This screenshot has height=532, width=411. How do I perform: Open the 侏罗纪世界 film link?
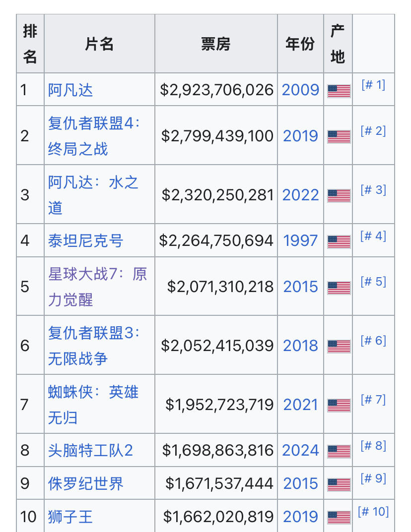85,483
